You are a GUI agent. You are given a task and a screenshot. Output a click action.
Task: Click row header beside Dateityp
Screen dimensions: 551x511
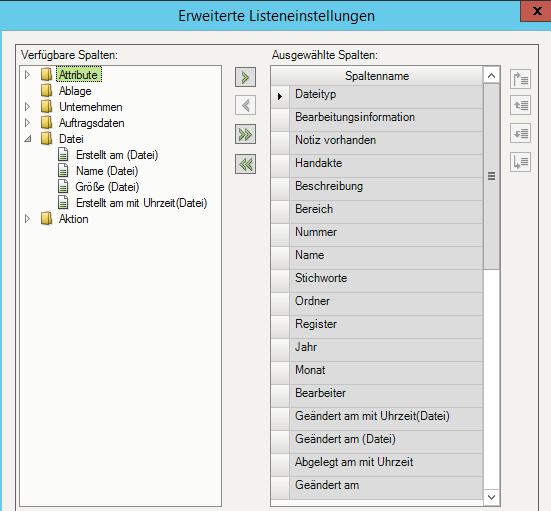[x=280, y=97]
